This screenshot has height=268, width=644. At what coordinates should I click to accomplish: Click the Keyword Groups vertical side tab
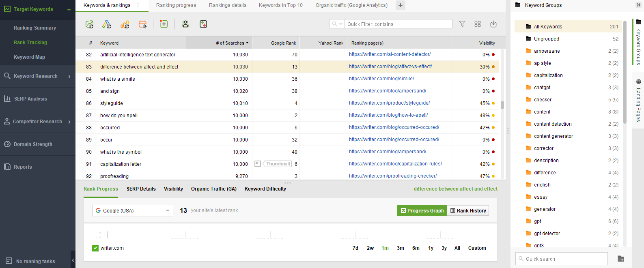tap(638, 42)
